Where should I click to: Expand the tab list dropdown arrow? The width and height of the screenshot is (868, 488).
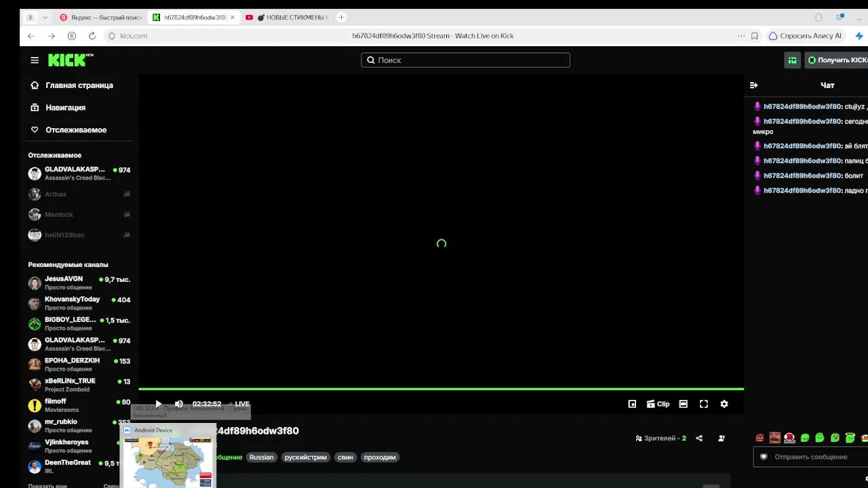tap(45, 18)
